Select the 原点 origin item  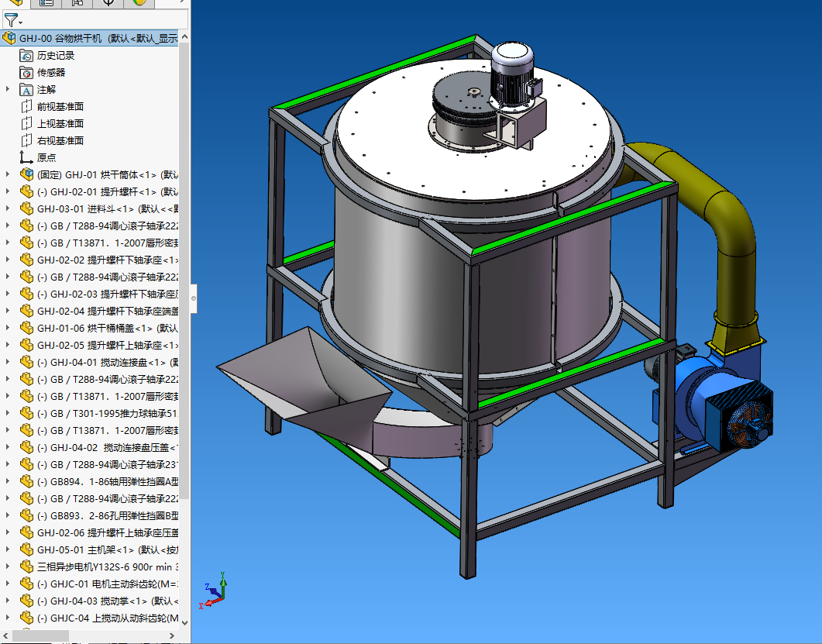click(46, 158)
